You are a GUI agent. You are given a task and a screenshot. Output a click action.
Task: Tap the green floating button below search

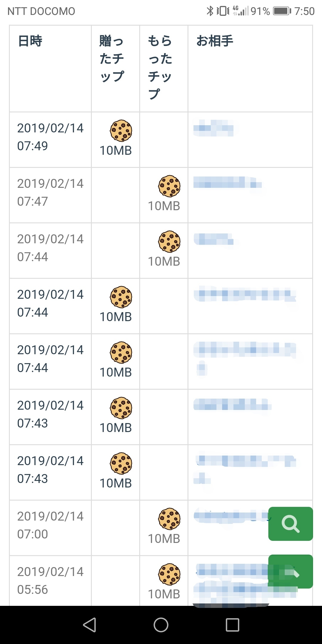pyautogui.click(x=290, y=572)
